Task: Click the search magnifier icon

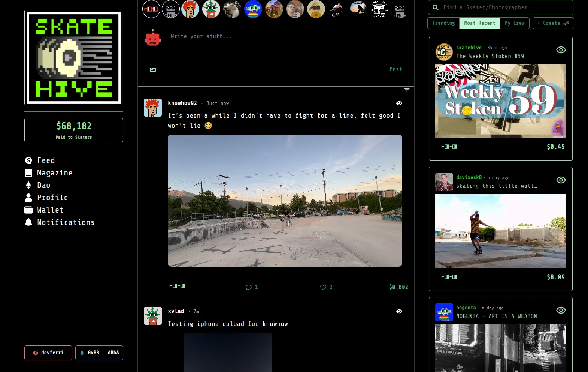Action: (436, 7)
